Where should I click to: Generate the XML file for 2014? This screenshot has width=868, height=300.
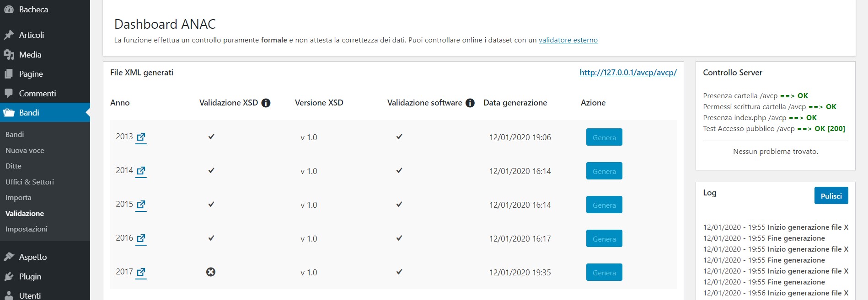604,171
